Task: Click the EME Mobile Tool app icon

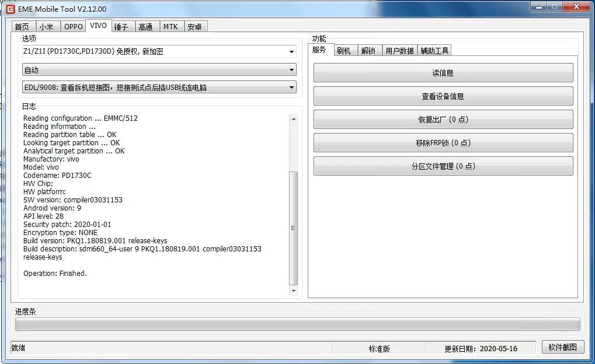Action: click(x=11, y=9)
